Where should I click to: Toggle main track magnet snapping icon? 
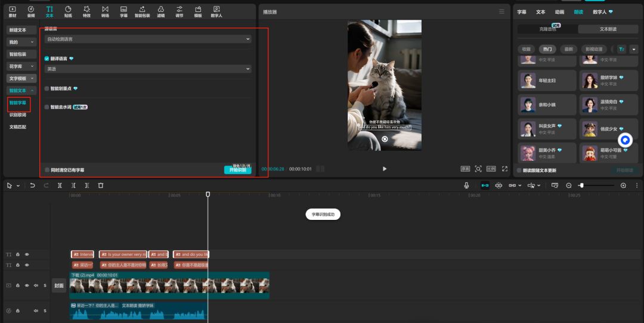[485, 185]
